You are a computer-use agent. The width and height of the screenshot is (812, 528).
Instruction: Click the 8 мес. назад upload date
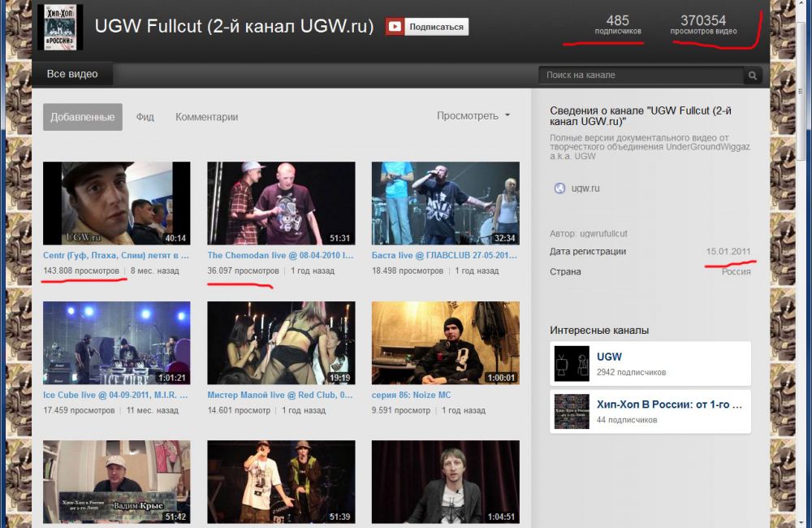tap(155, 271)
